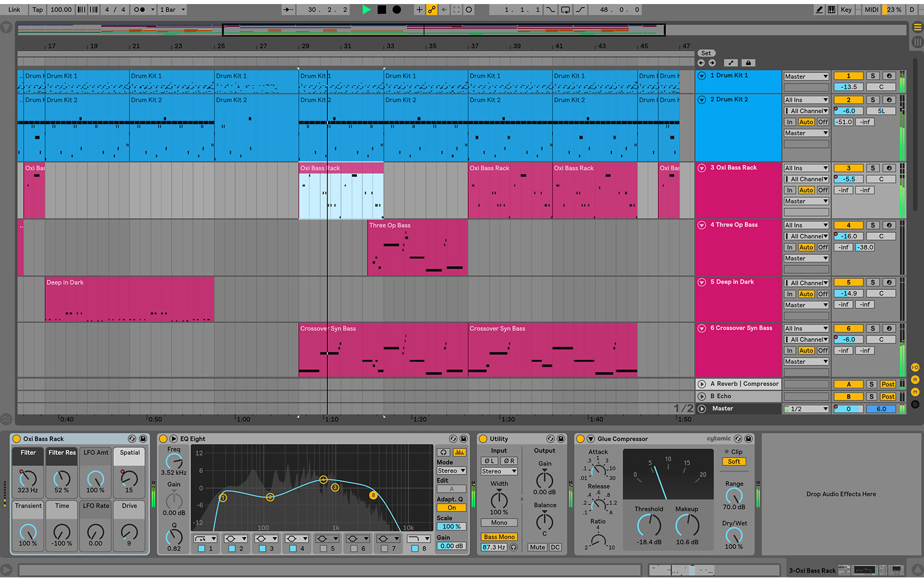Expand EQ Eight display toggle triangle

pyautogui.click(x=173, y=439)
